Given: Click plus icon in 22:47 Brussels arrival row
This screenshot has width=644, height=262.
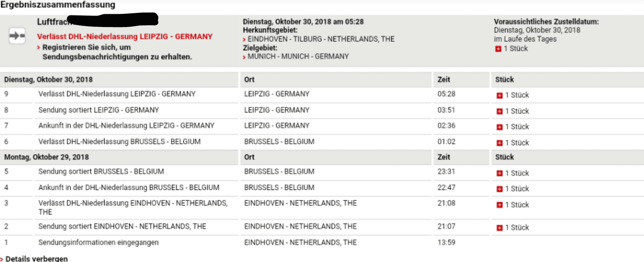Looking at the screenshot, I should tap(499, 189).
